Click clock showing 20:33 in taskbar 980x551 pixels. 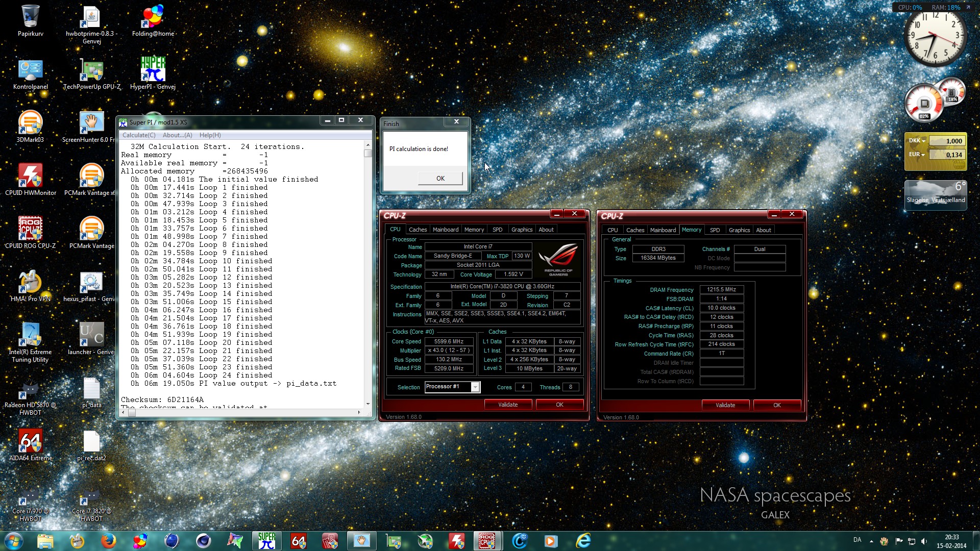click(951, 541)
